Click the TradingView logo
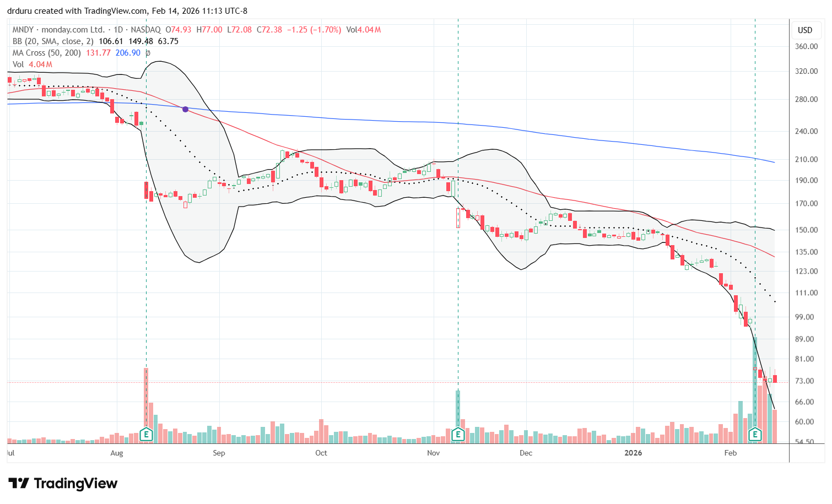The width and height of the screenshot is (832, 504). click(x=63, y=484)
